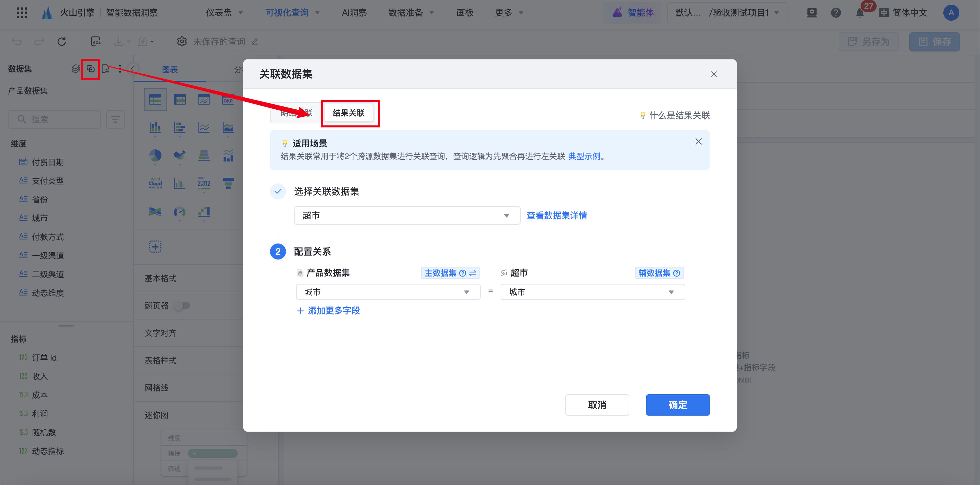Viewport: 980px width, 485px height.
Task: Select the pie chart type icon
Action: (155, 155)
